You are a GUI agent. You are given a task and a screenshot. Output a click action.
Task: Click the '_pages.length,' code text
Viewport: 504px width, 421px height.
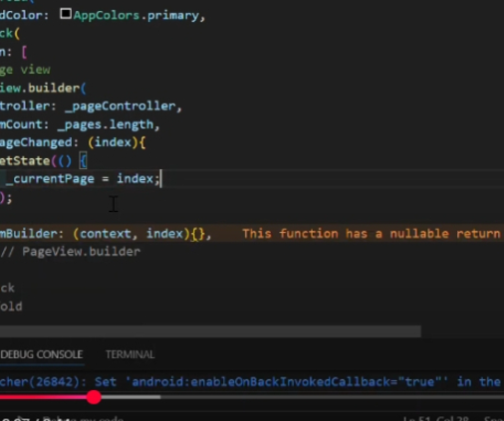pyautogui.click(x=109, y=124)
